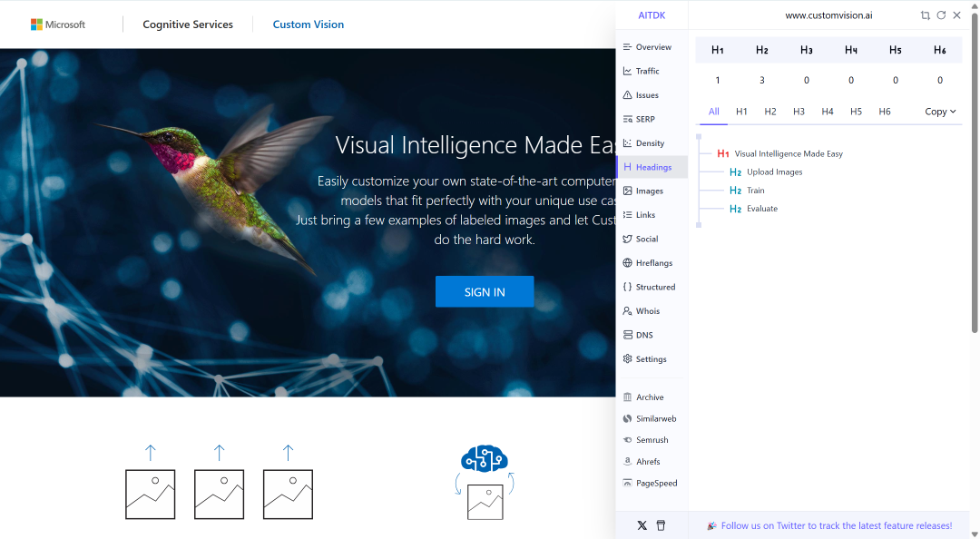The image size is (980, 539).
Task: Click the Structured data braces icon
Action: (628, 287)
